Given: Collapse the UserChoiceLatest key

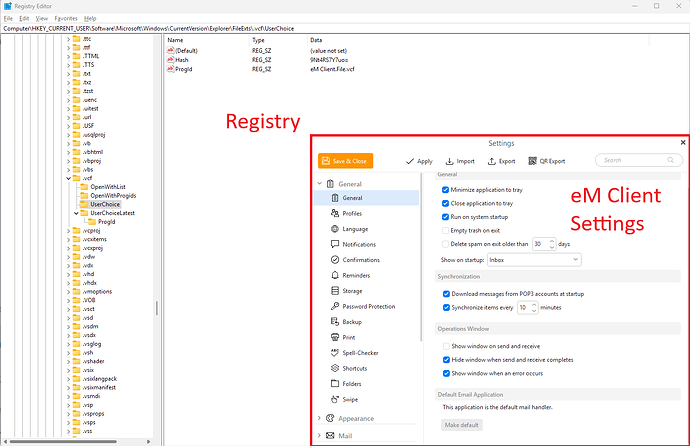Looking at the screenshot, I should [76, 213].
